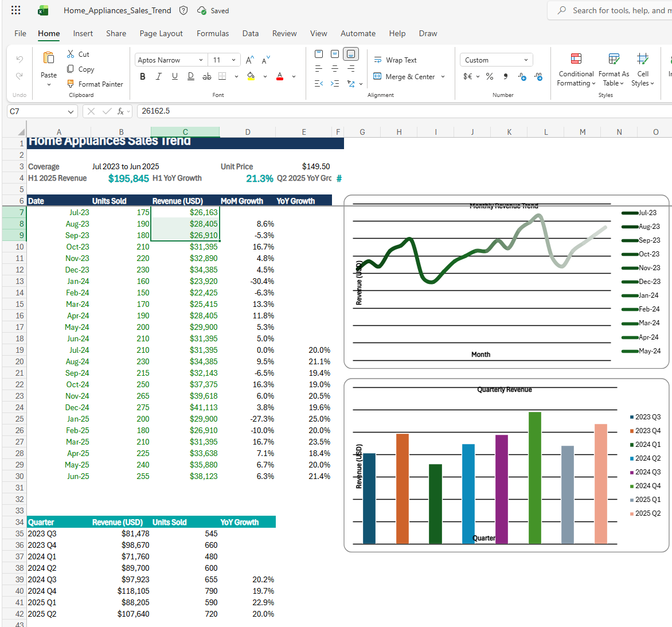Toggle Underline formatting
Screen dimensions: 672x627
pos(175,76)
